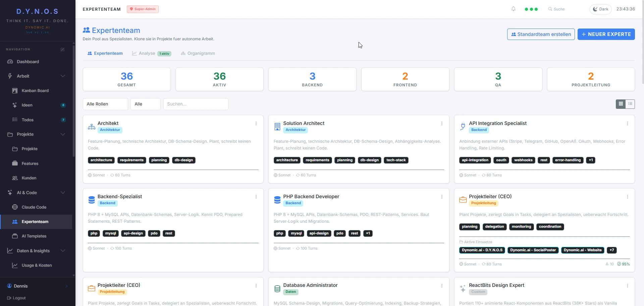This screenshot has height=306, width=644.
Task: Open Database Administrator card options menu
Action: 442,286
